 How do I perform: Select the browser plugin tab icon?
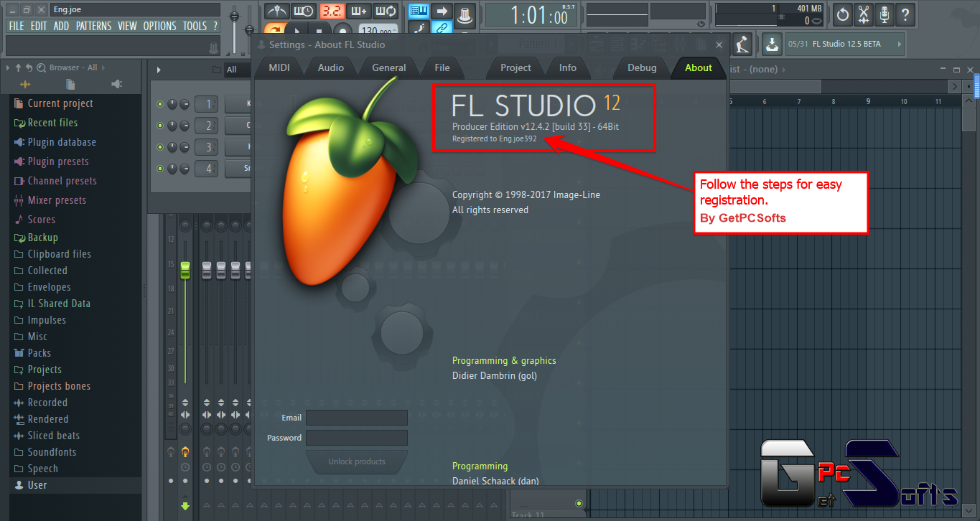pyautogui.click(x=117, y=85)
